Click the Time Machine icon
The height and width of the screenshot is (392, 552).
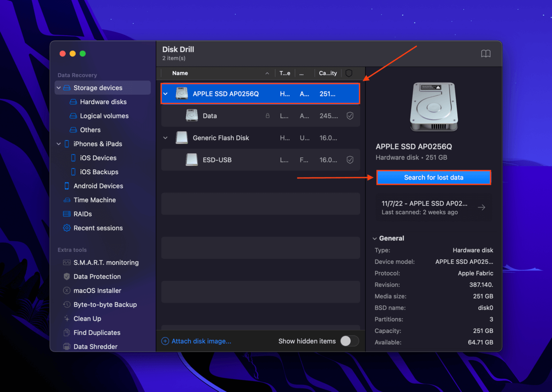(67, 200)
